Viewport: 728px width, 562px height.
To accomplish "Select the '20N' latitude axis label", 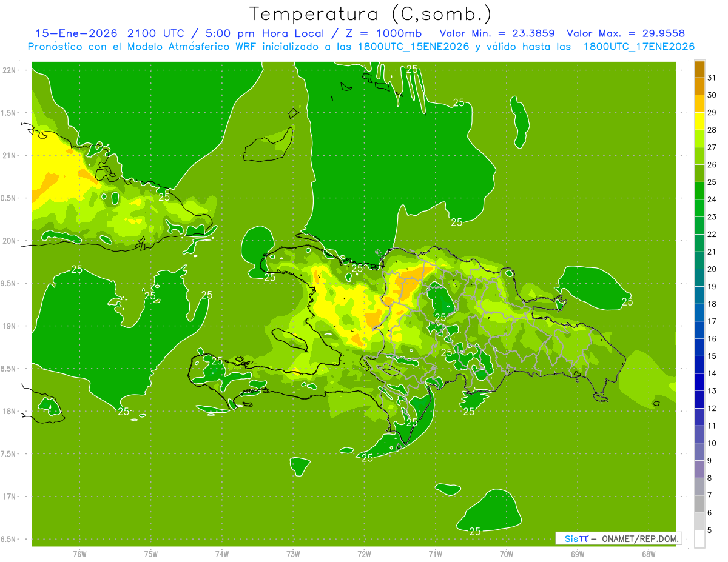I will [x=10, y=241].
